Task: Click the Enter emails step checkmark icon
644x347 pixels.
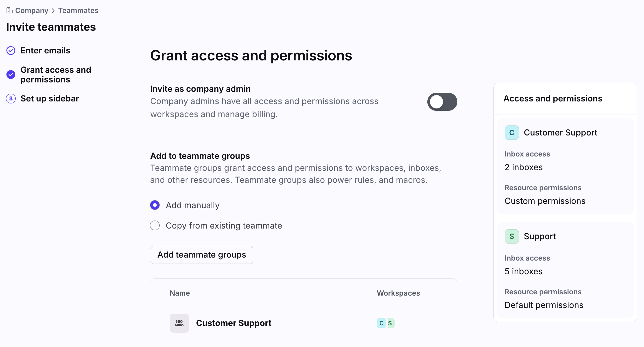Action: 11,51
